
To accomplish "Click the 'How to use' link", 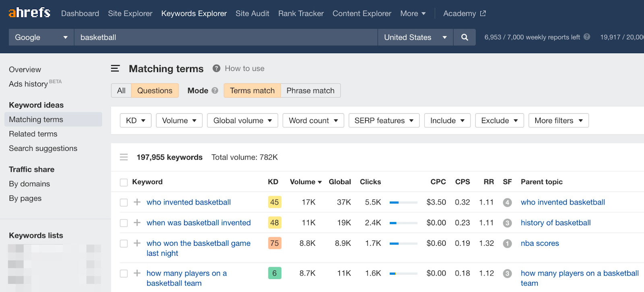I will (x=244, y=68).
